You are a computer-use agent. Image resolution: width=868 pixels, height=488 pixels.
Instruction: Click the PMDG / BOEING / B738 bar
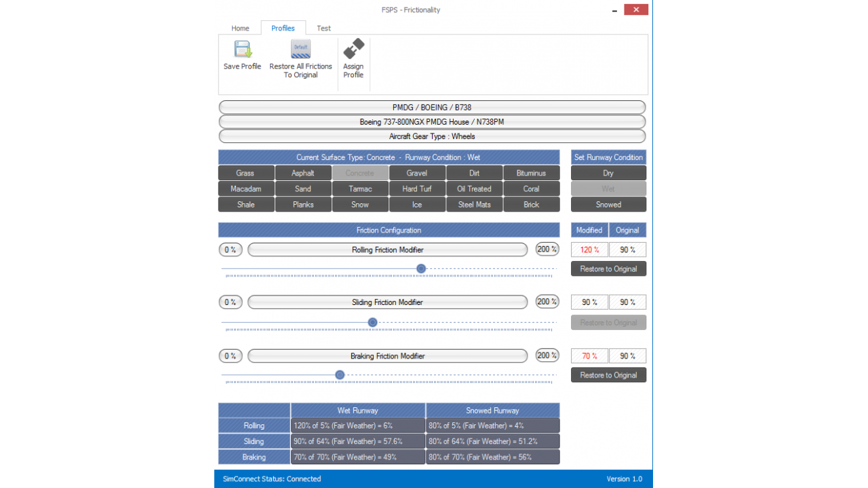(432, 107)
